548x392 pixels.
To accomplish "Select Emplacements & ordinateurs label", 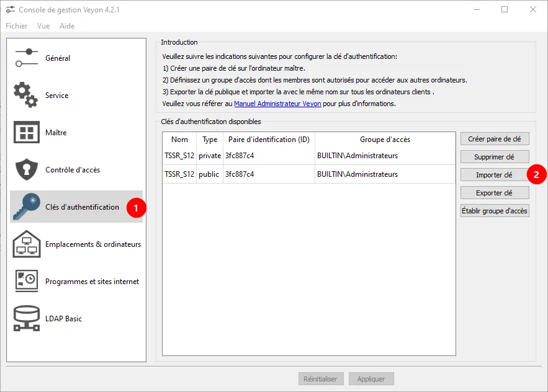I will 93,244.
